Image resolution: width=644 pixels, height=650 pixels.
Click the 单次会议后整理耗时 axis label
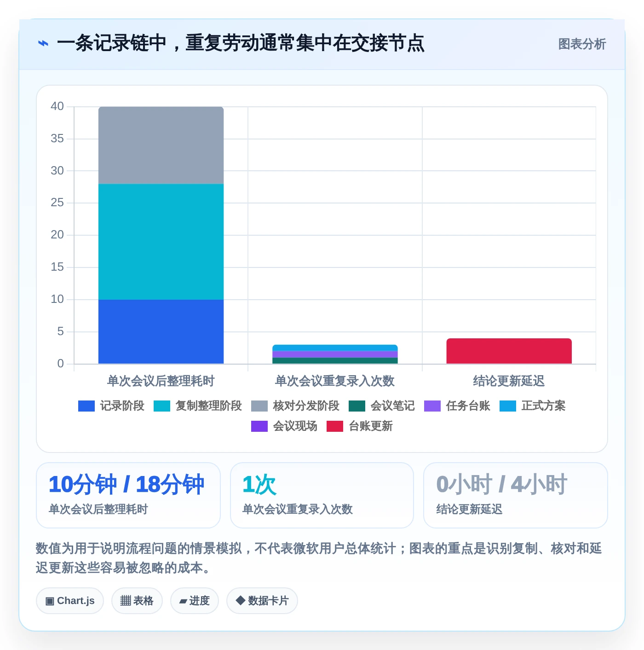(161, 381)
